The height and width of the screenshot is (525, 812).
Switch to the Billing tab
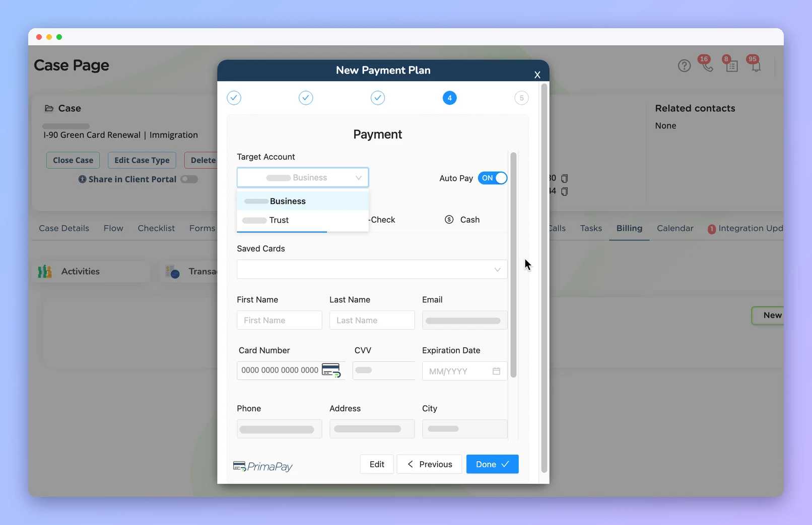pyautogui.click(x=629, y=228)
